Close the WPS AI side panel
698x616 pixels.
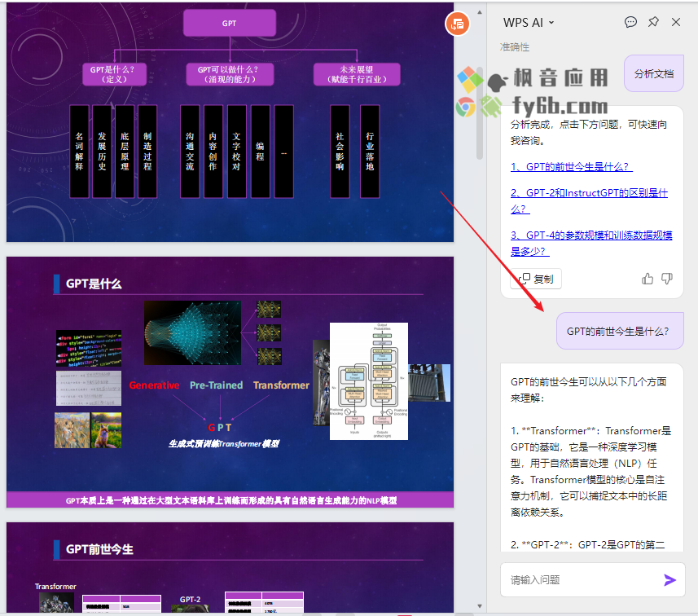tap(676, 22)
